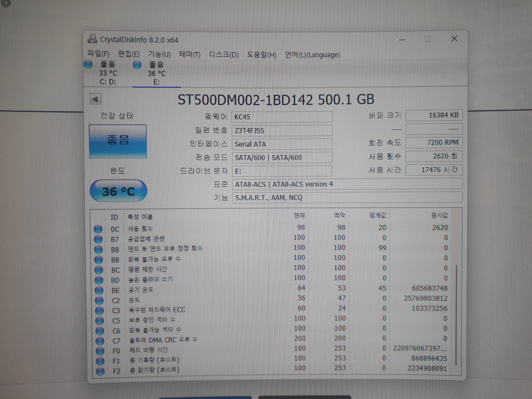Viewport: 532px width, 399px height.
Task: Click the disk title ST500DM002-1BD142 500.1 GB
Action: (276, 100)
